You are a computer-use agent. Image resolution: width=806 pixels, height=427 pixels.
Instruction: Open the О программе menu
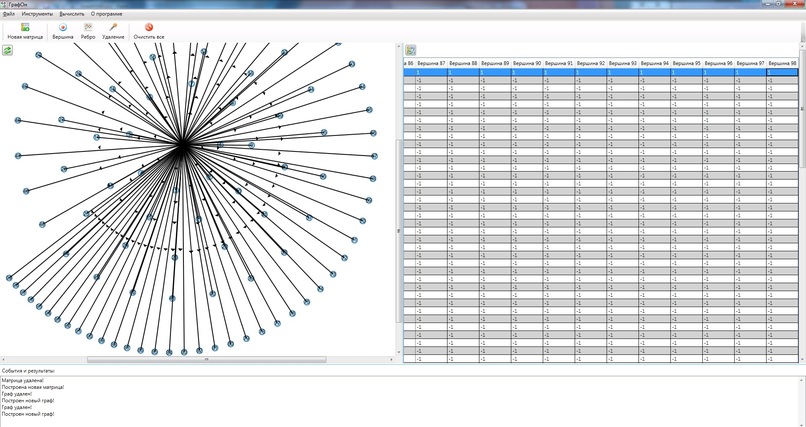tap(106, 14)
